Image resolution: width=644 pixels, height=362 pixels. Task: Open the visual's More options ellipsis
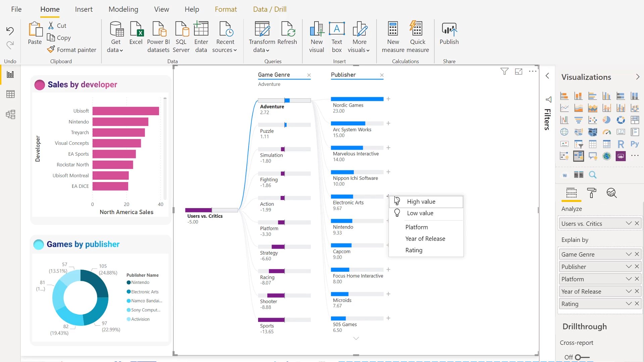tap(533, 71)
